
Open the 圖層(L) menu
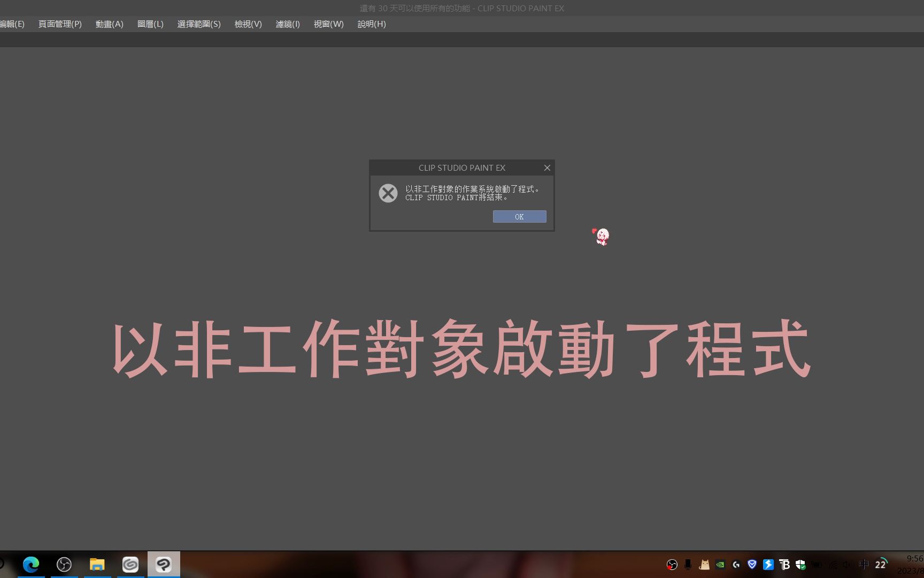(150, 24)
